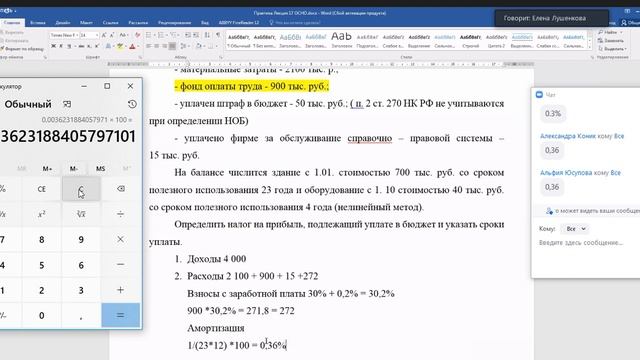
Task: Toggle show paragraph marks
Action: point(218,35)
